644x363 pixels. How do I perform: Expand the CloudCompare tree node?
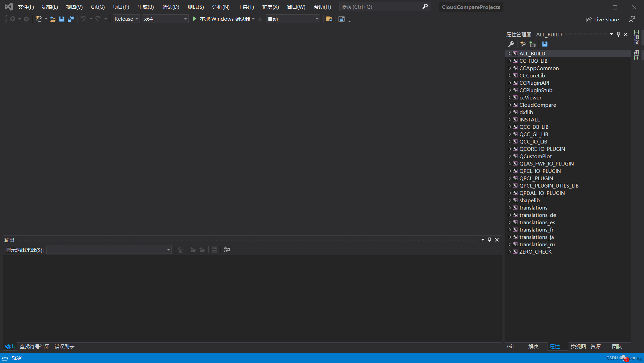[510, 105]
